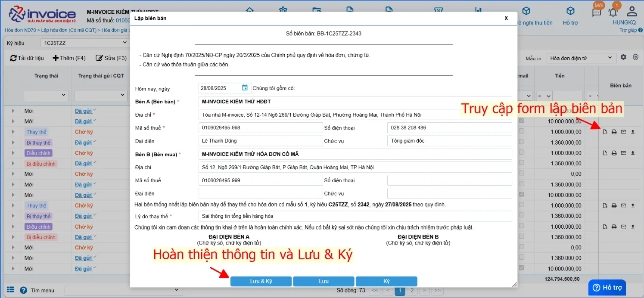Expand the first Bị điều chỉnh row
Image resolution: width=644 pixels, height=298 pixels.
tap(13, 164)
